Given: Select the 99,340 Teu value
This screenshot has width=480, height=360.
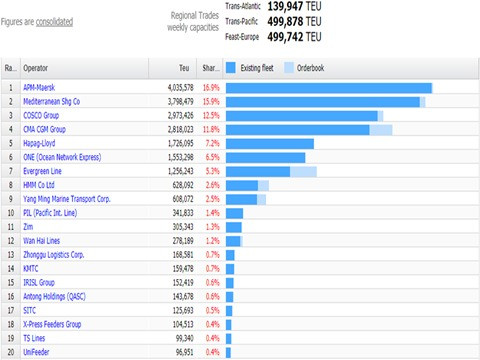Looking at the screenshot, I should tap(185, 338).
